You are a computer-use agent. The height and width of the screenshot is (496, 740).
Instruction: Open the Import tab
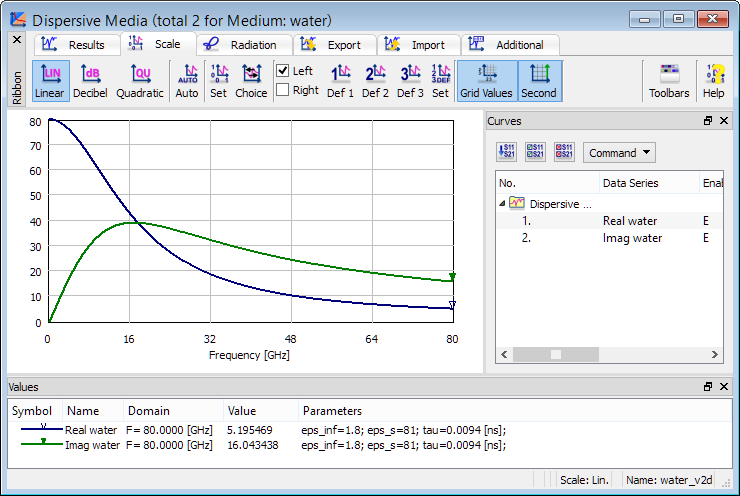(418, 45)
